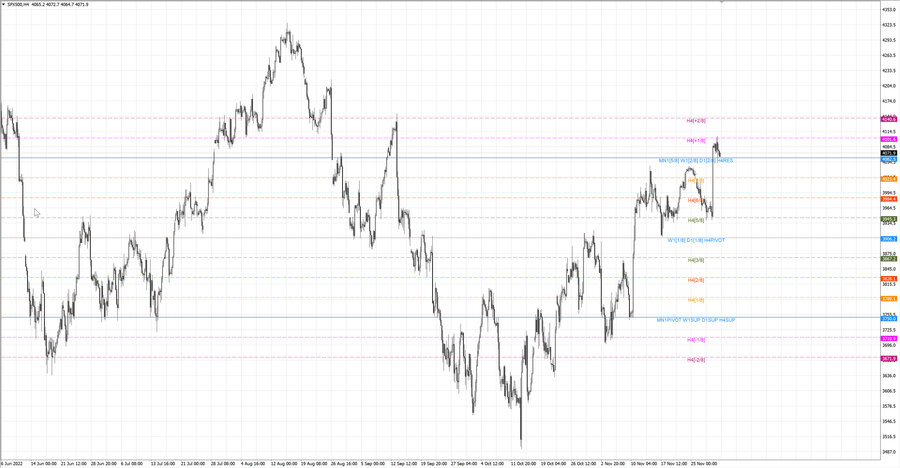Select the H4[1/8] level label

point(696,300)
